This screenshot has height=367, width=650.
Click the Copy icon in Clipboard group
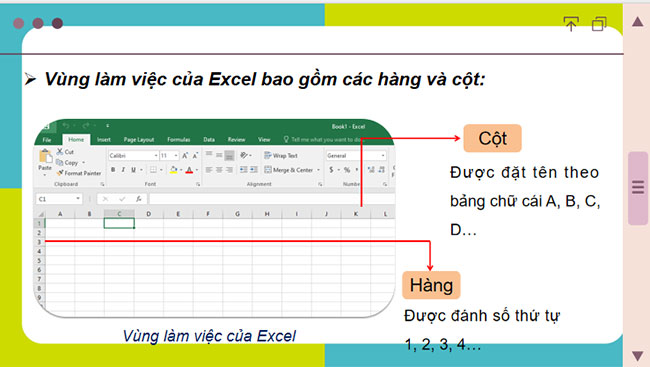tap(60, 162)
